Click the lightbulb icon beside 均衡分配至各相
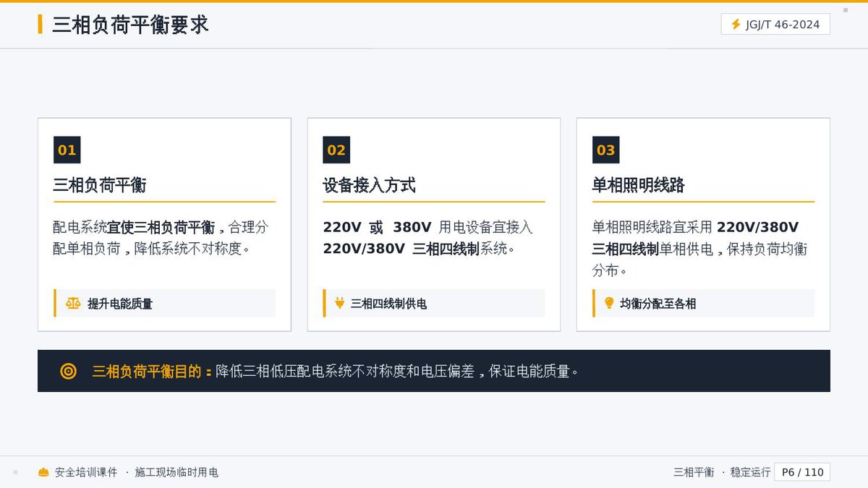The image size is (868, 488). click(609, 303)
